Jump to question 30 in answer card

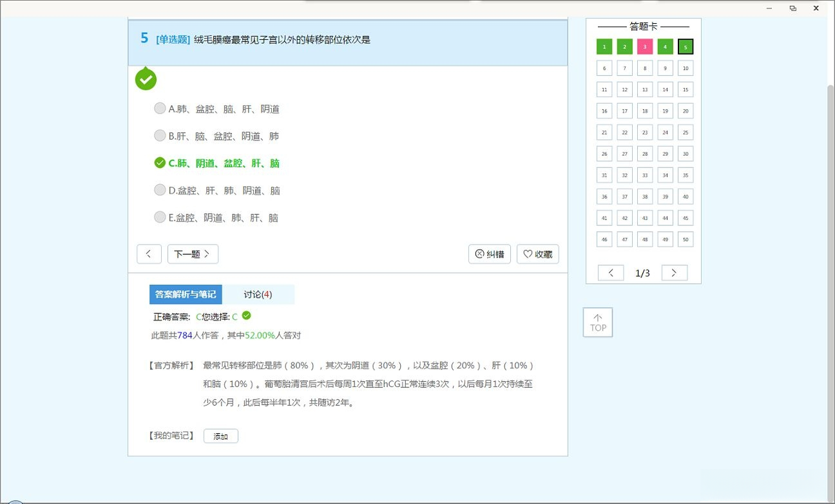[x=686, y=154]
